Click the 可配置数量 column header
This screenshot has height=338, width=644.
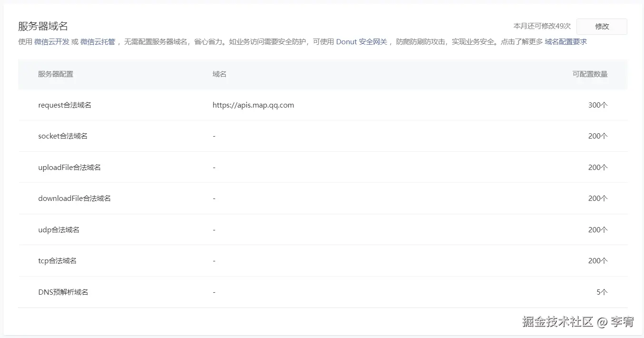point(590,74)
